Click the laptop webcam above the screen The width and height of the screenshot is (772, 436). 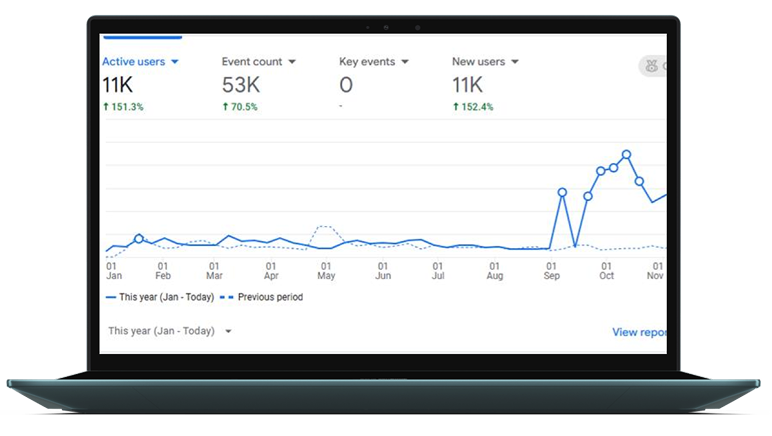[385, 27]
